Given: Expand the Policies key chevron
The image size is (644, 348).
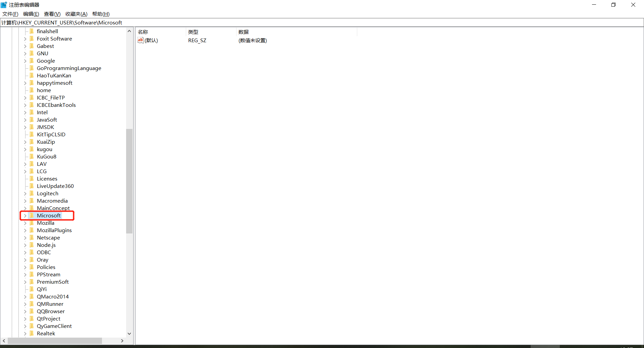Looking at the screenshot, I should 25,267.
